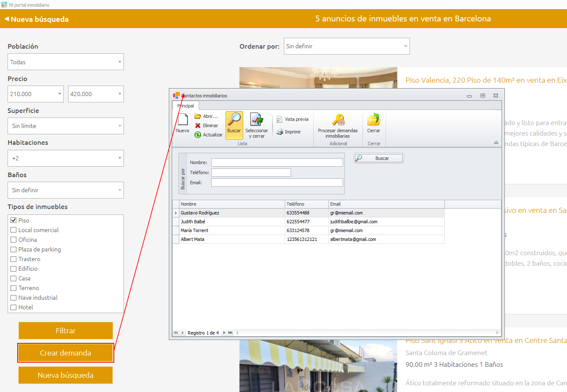Uncheck the Piso property type
Viewport: 567px width, 392px height.
tap(14, 220)
